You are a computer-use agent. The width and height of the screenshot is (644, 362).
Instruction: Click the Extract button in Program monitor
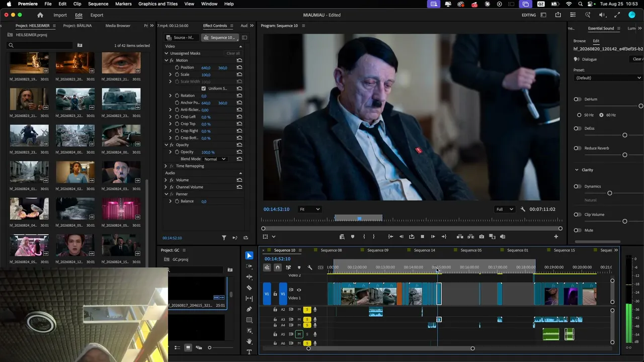[471, 236]
